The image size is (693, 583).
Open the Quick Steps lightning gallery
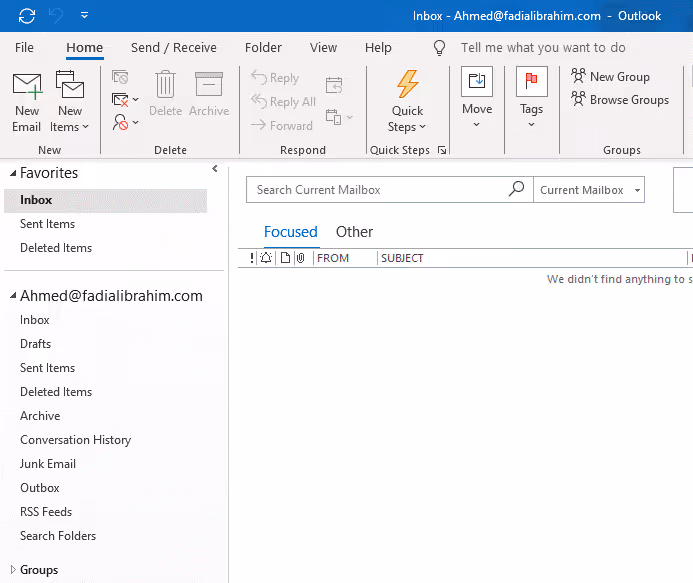click(x=407, y=101)
